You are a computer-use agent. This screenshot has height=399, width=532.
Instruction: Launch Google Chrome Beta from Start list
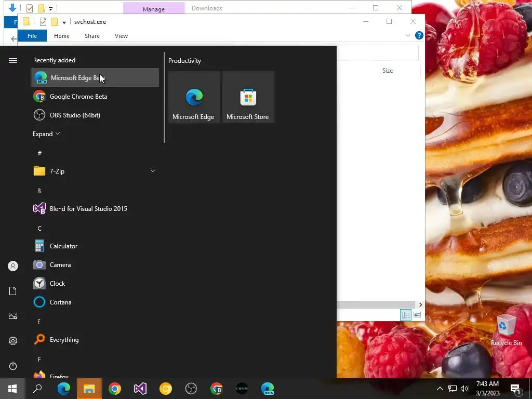95,96
